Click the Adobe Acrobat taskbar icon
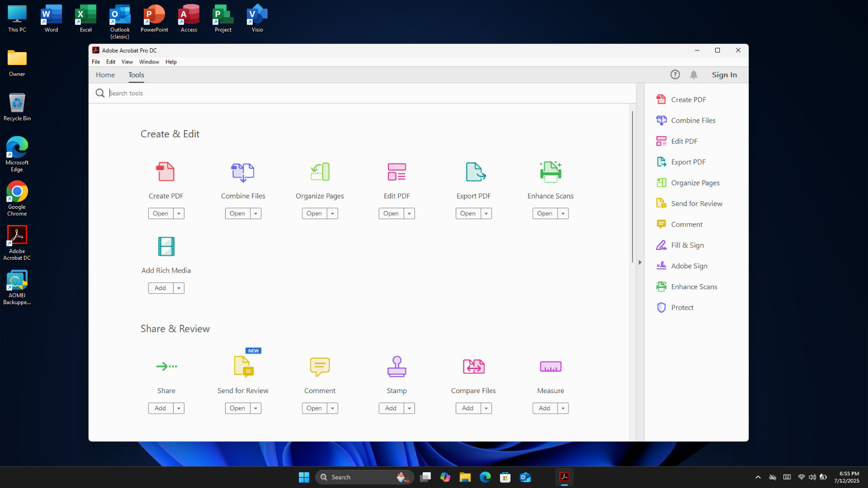This screenshot has height=488, width=868. pos(564,477)
